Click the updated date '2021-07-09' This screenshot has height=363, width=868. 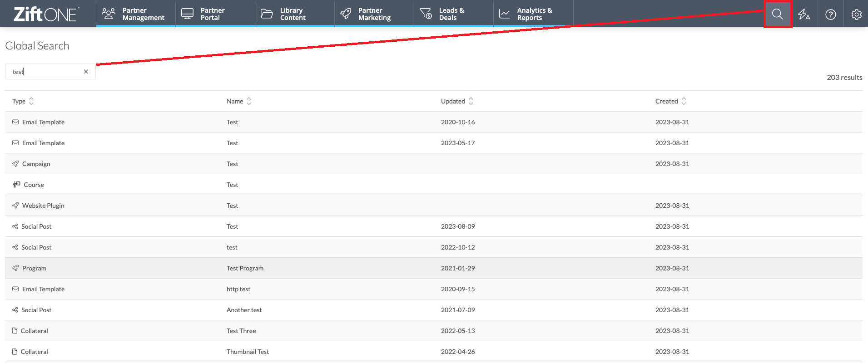tap(458, 310)
